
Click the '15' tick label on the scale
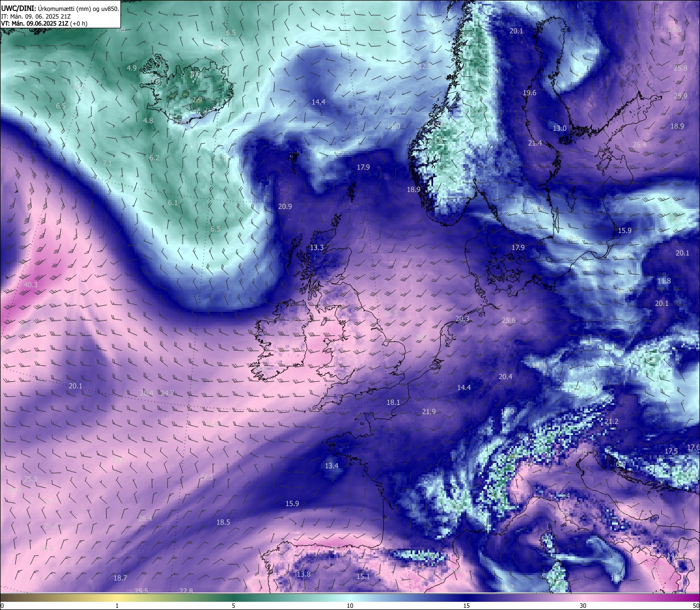(466, 606)
